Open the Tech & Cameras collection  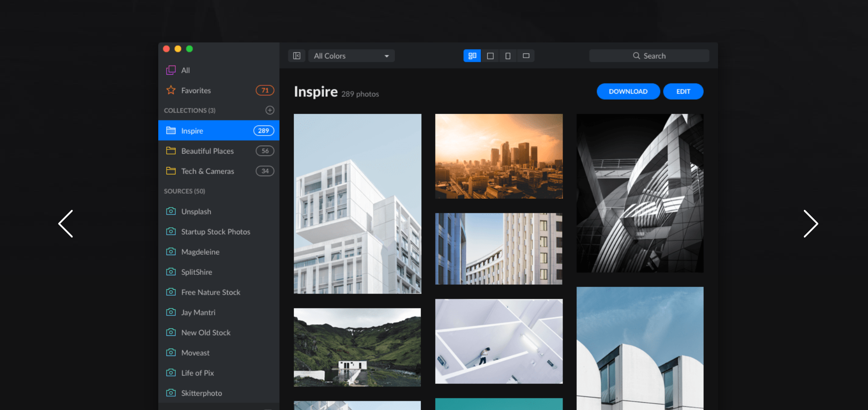point(219,171)
